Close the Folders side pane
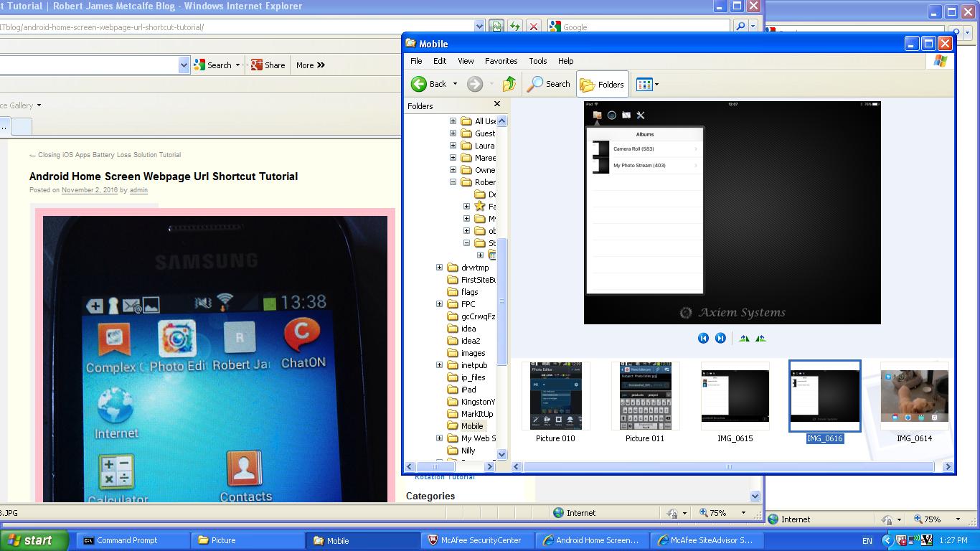The image size is (980, 551). tap(497, 104)
